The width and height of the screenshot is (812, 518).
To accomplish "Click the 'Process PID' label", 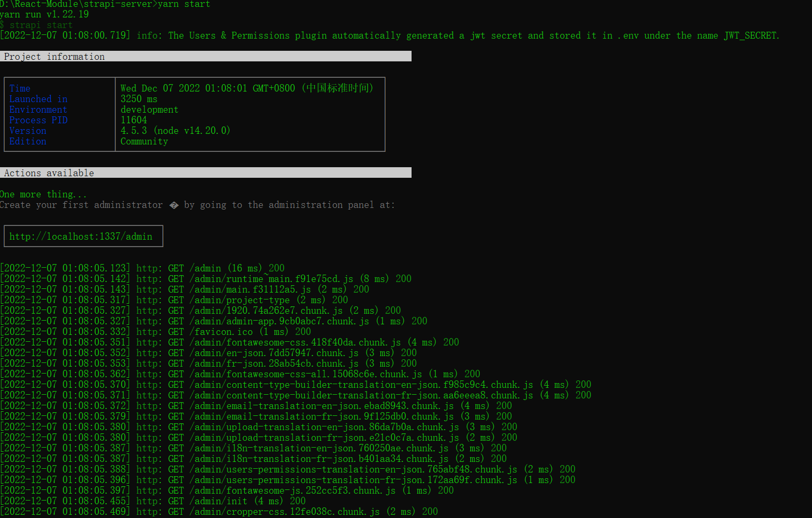I will [x=39, y=120].
